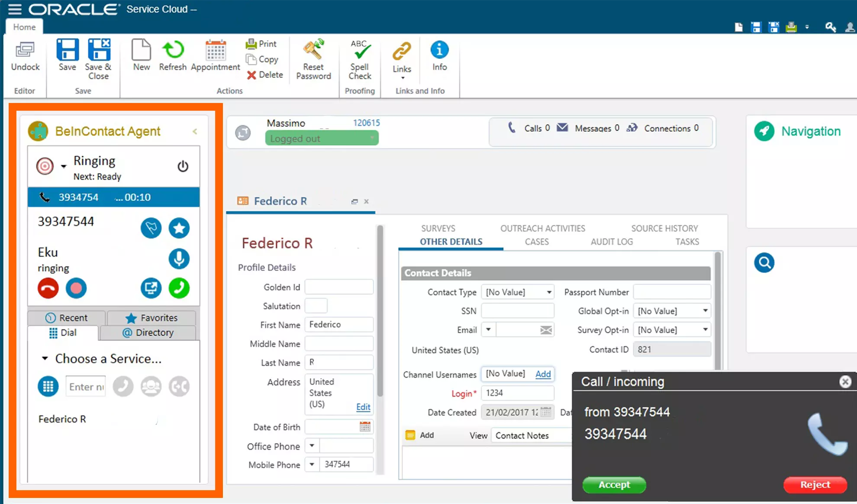Click the green answer call icon
This screenshot has width=857, height=504.
[179, 288]
